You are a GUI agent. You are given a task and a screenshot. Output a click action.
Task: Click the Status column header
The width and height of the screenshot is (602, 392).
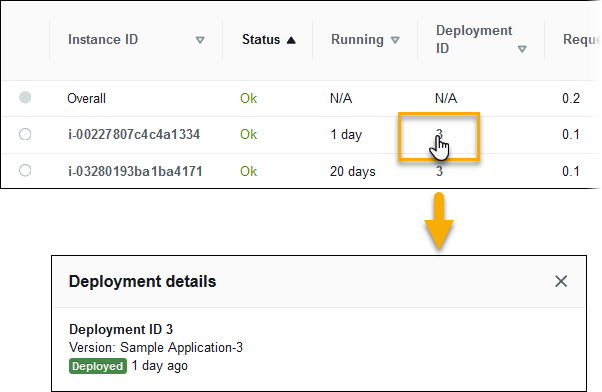tap(261, 40)
